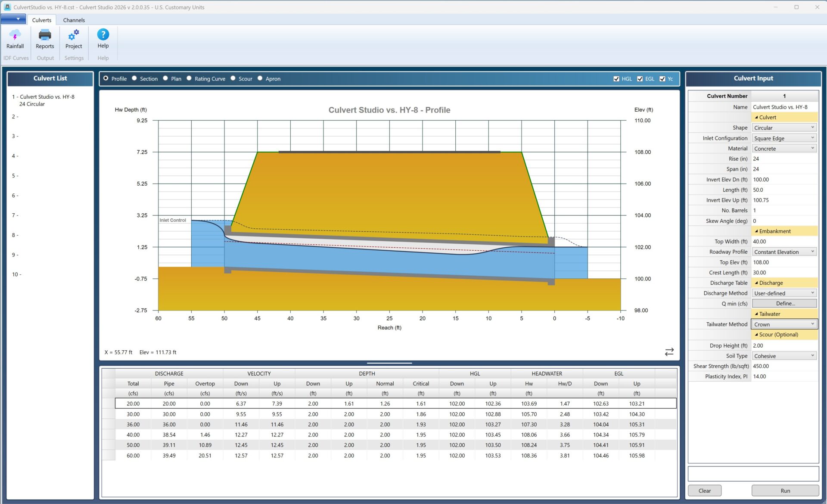827x504 pixels.
Task: Collapse the Embankment section header
Action: coord(784,231)
